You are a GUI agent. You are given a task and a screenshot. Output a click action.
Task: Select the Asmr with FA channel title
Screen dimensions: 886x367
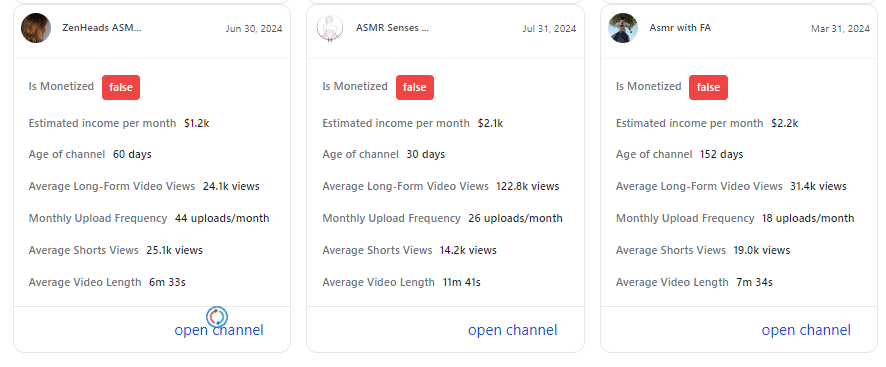tap(680, 27)
